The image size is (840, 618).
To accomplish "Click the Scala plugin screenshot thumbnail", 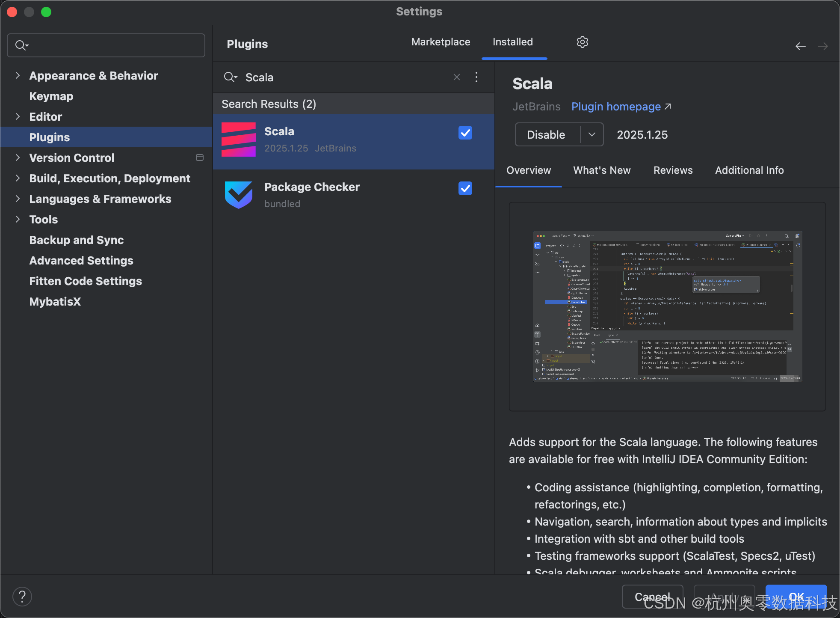I will [667, 306].
